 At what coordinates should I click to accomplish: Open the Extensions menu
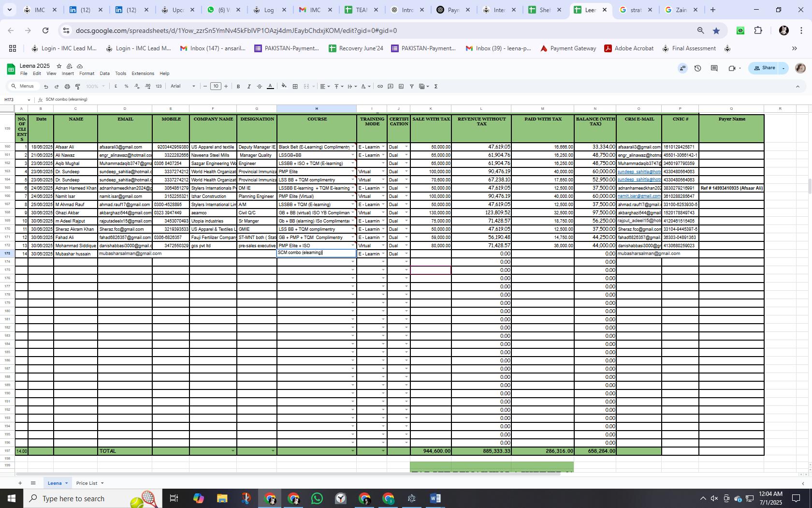[143, 74]
